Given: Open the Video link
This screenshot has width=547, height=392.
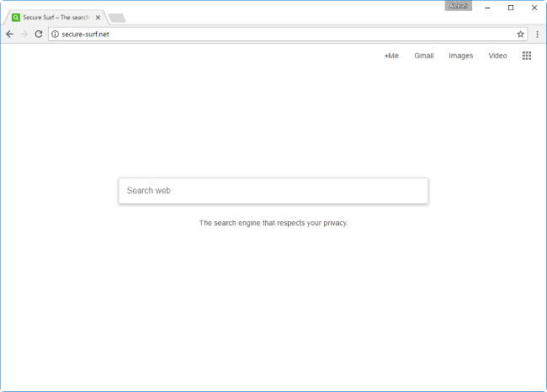Looking at the screenshot, I should [x=497, y=56].
